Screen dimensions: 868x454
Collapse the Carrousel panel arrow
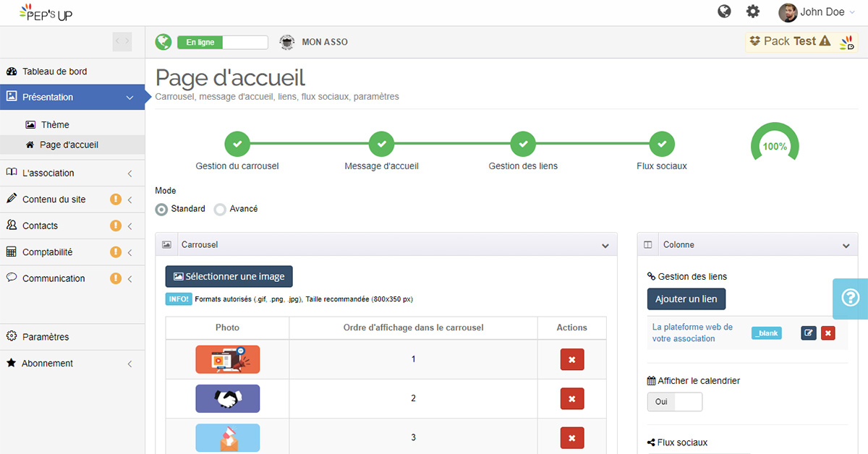[x=605, y=246]
